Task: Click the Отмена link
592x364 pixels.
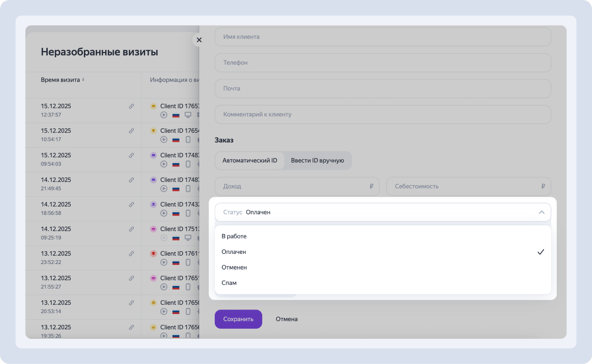Action: coord(286,319)
